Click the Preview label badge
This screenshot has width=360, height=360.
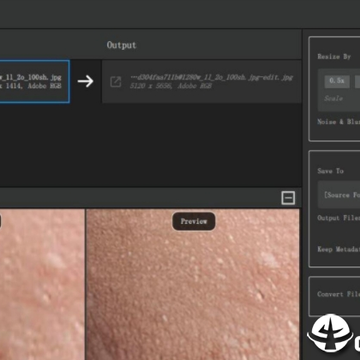tap(194, 221)
